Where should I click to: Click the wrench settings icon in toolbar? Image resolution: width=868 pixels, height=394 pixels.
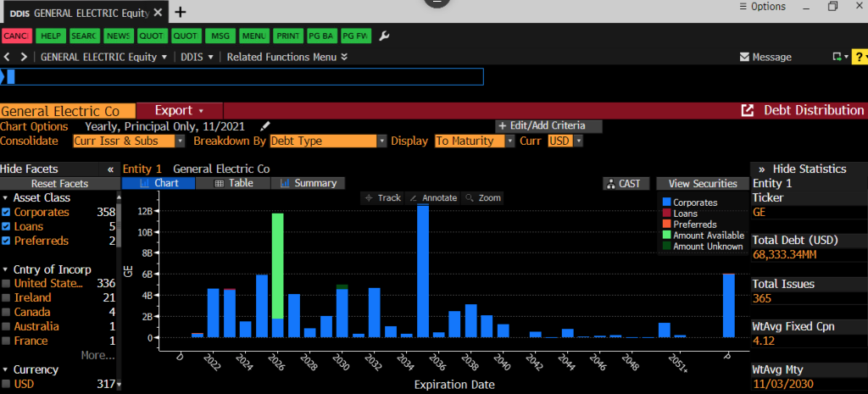(384, 36)
